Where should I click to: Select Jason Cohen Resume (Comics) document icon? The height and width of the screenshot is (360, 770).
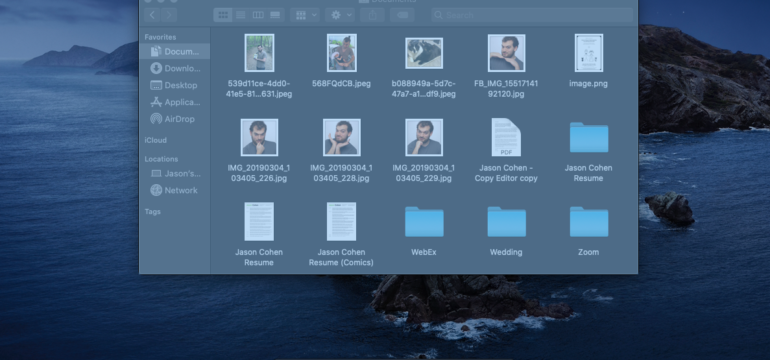342,222
